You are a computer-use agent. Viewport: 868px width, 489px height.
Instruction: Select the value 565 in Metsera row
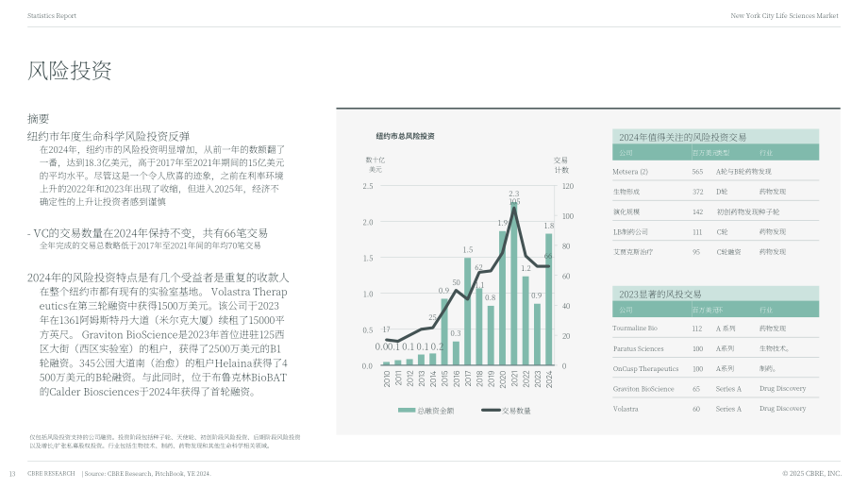coord(697,172)
